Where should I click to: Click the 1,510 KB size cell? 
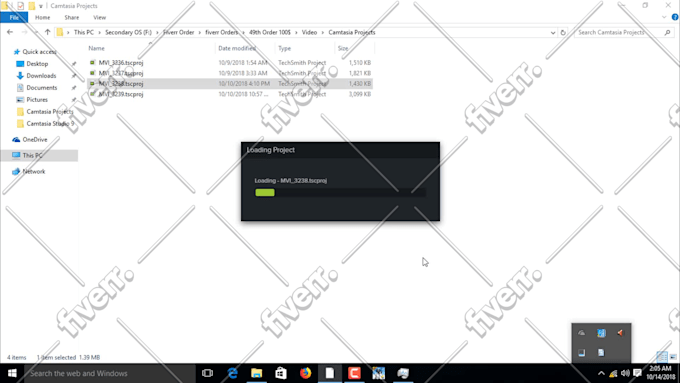(x=360, y=62)
